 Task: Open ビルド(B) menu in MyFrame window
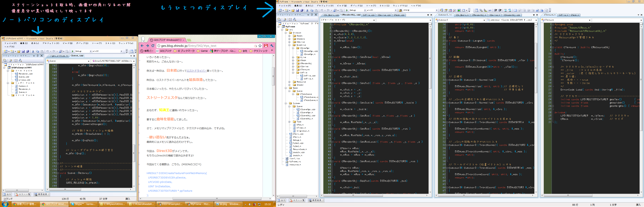pos(342,6)
